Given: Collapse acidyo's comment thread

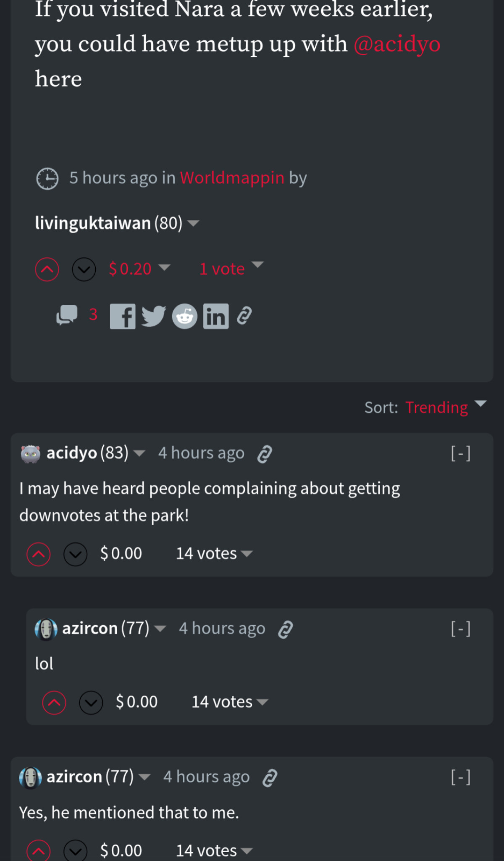Looking at the screenshot, I should (461, 453).
